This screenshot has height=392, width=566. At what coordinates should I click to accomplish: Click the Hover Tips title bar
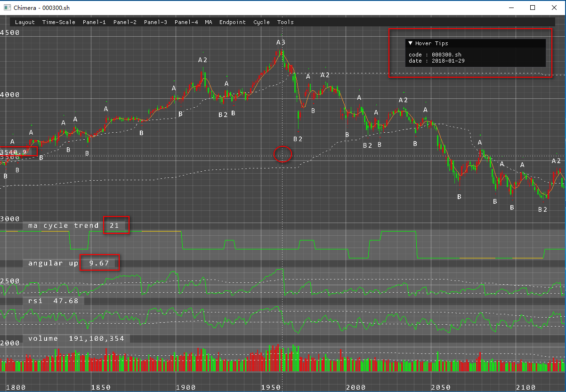(x=476, y=43)
